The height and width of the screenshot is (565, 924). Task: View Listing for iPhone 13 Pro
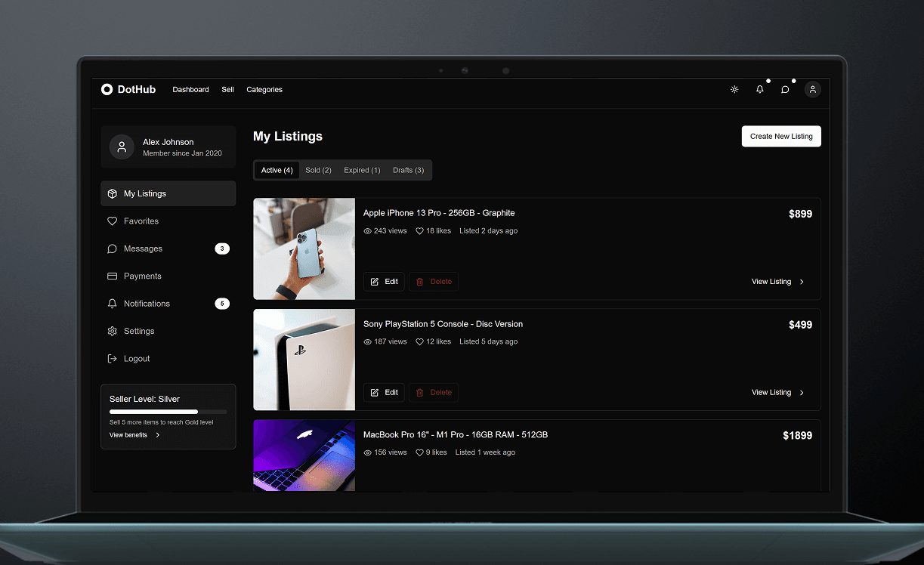(x=778, y=282)
